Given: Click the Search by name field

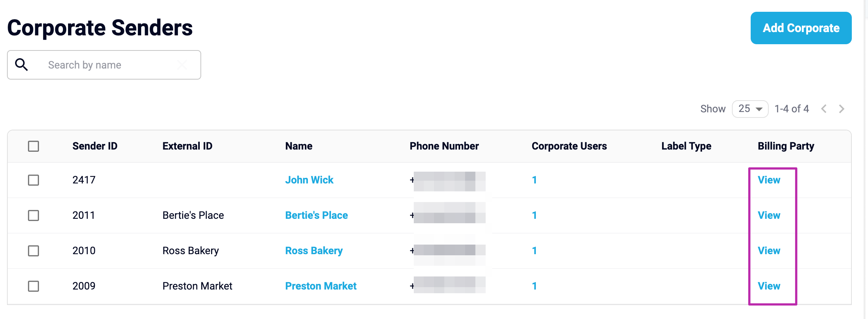Looking at the screenshot, I should [110, 65].
